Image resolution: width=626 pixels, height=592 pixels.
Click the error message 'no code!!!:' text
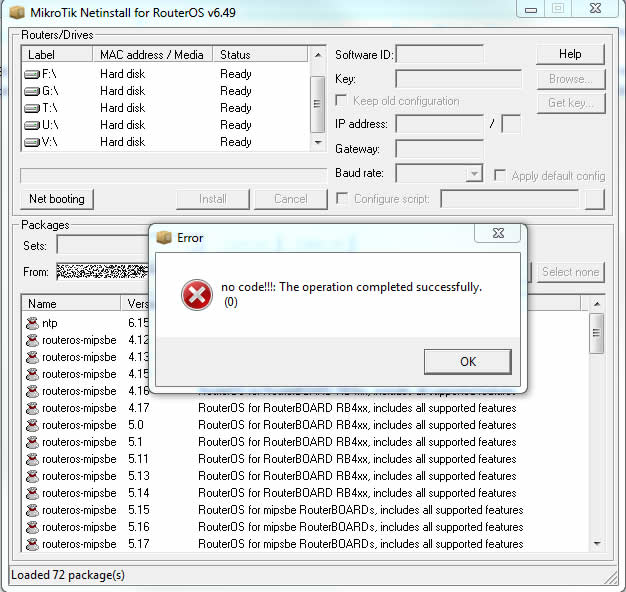coord(248,287)
